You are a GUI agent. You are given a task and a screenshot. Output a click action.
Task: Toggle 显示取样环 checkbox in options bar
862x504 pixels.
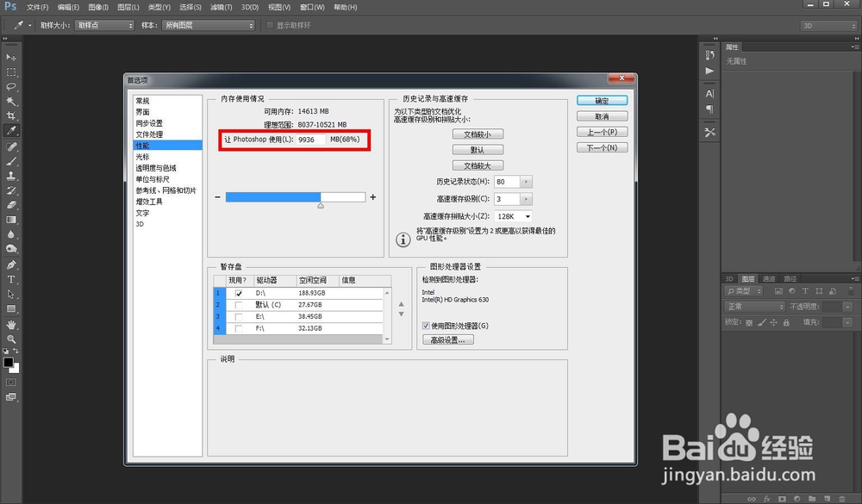pyautogui.click(x=270, y=25)
